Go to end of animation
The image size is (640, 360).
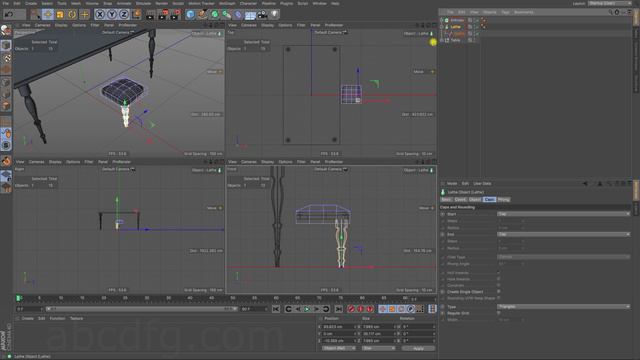[x=339, y=309]
